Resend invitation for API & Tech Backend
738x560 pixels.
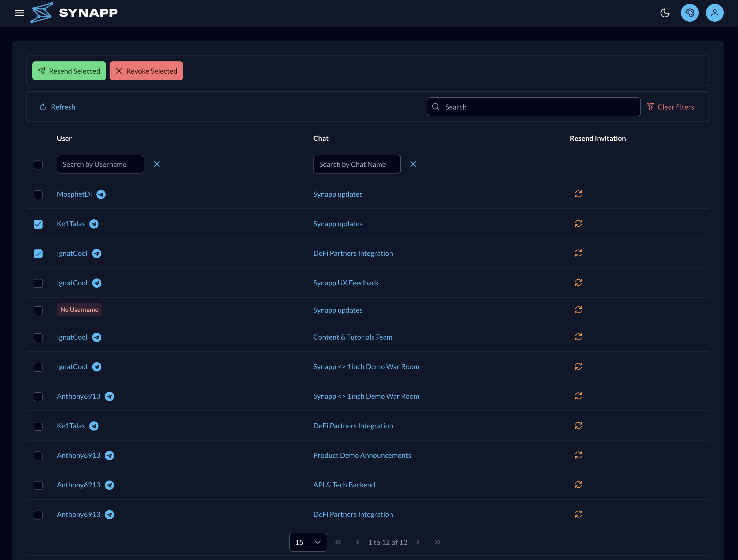[578, 485]
